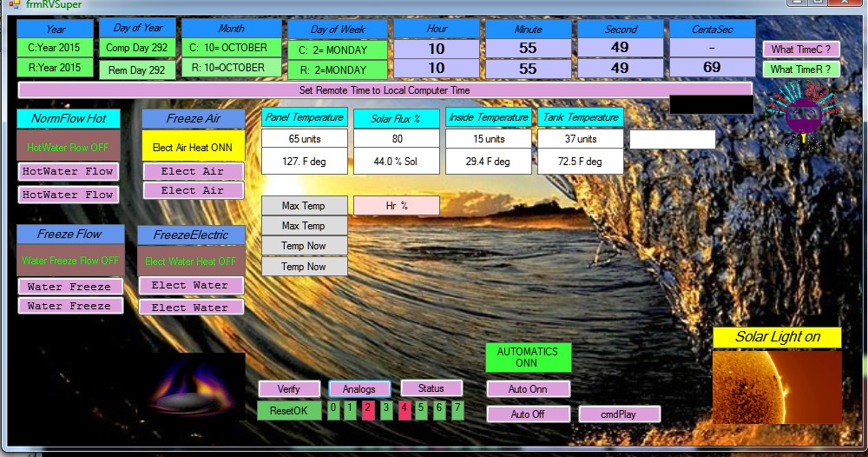868x457 pixels.
Task: Click the 72.5 F deg field
Action: tap(580, 162)
